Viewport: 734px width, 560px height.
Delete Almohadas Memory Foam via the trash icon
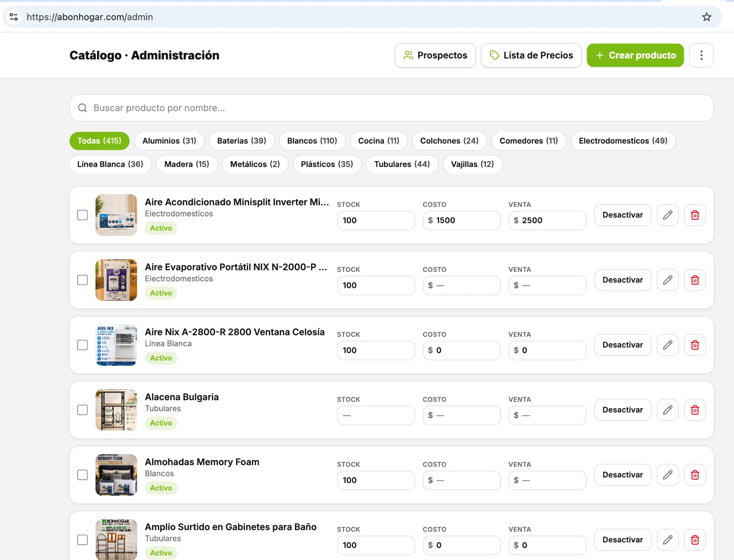(695, 475)
